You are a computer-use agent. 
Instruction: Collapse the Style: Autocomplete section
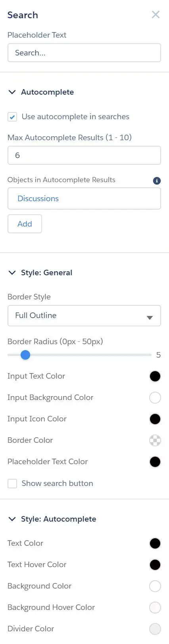[12, 519]
